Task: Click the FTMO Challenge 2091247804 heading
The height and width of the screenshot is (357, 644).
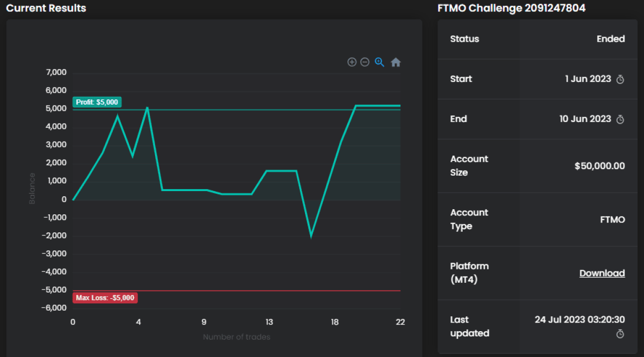Action: pyautogui.click(x=511, y=8)
